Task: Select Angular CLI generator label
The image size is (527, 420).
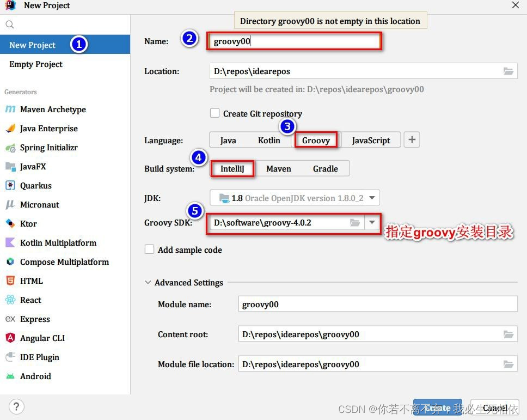Action: [42, 338]
